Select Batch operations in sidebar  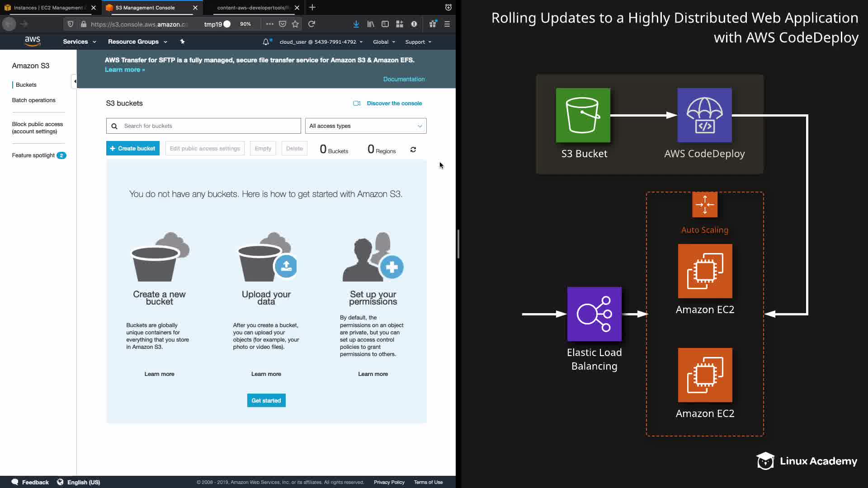(33, 100)
